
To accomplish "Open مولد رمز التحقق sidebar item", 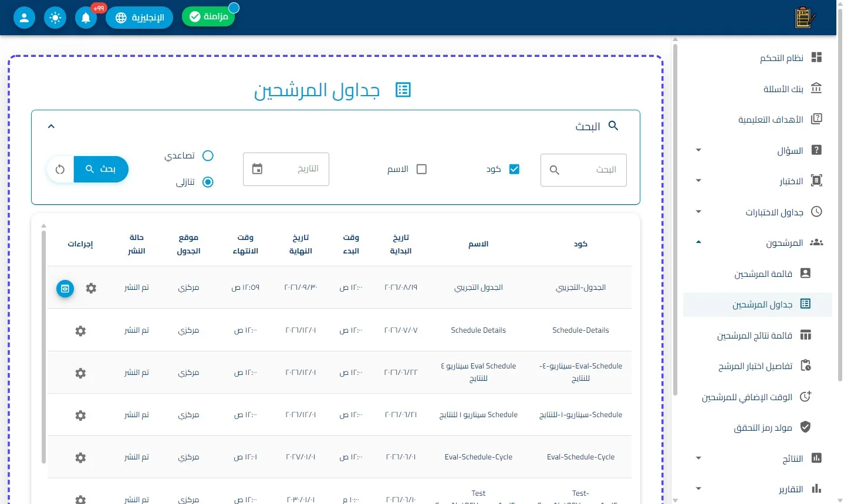I will [758, 428].
